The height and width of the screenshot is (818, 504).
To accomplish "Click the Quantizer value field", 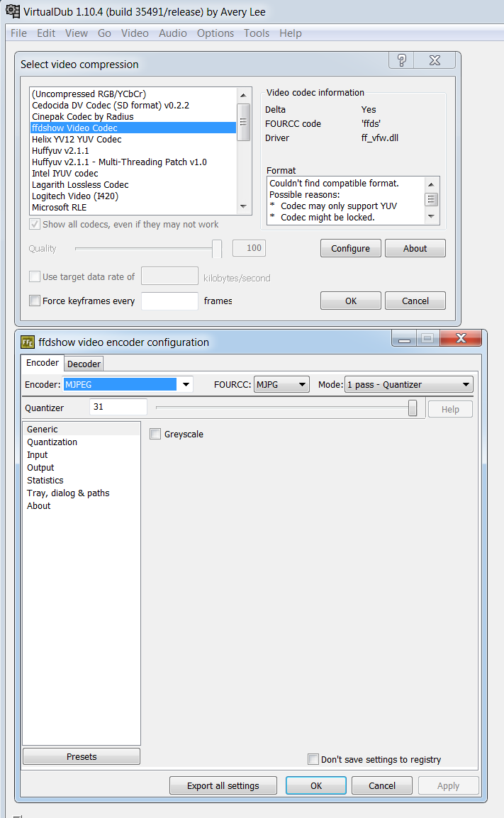I will pos(118,407).
